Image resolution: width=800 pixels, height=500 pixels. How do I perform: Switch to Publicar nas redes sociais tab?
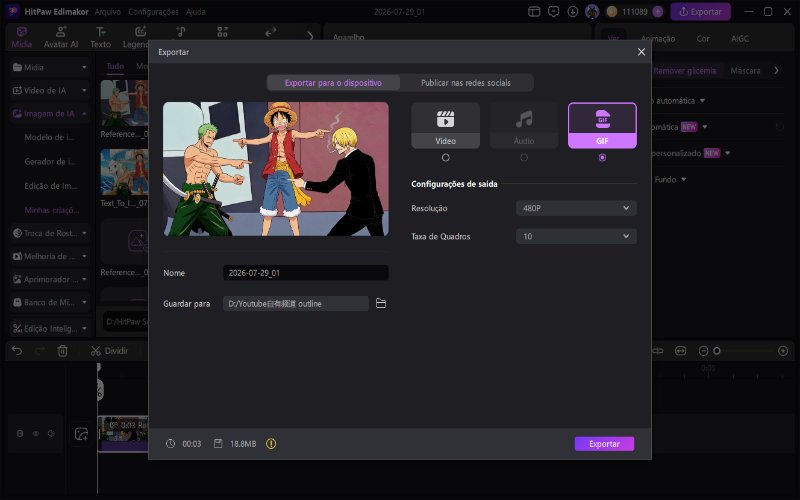tap(466, 83)
